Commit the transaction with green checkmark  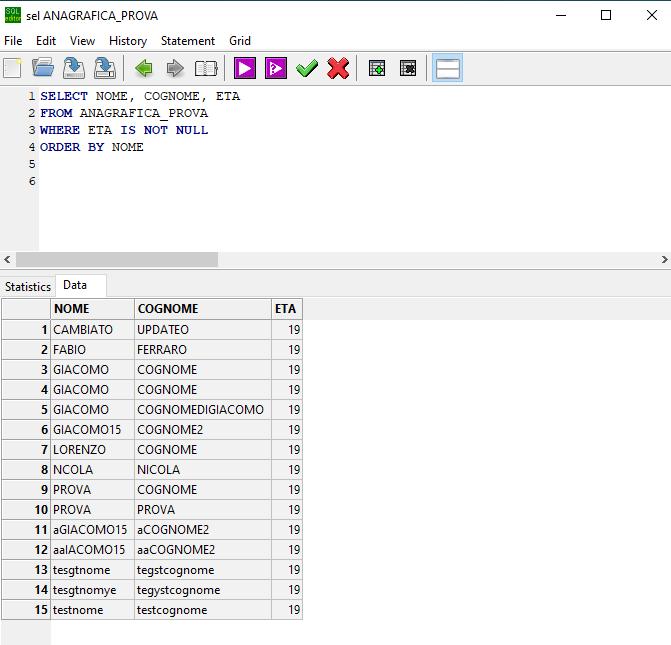point(307,68)
